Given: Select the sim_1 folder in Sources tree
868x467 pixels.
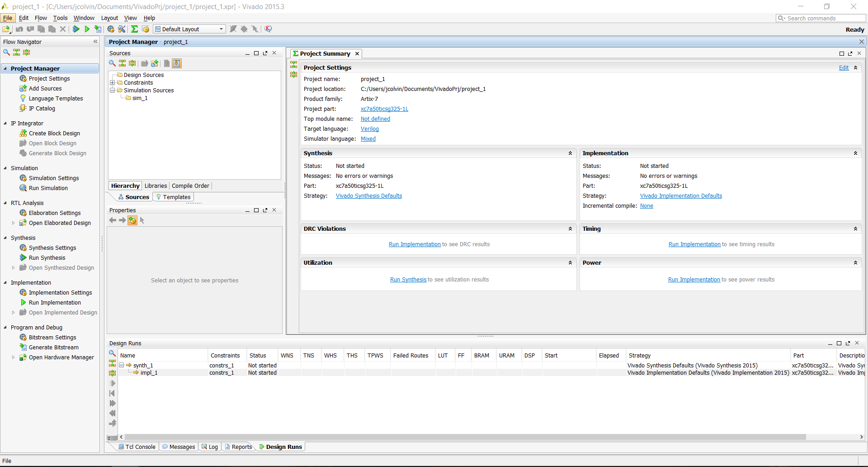Looking at the screenshot, I should coord(140,98).
